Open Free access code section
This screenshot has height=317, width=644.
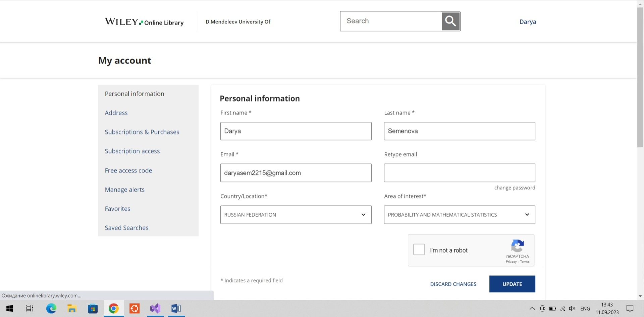[128, 170]
